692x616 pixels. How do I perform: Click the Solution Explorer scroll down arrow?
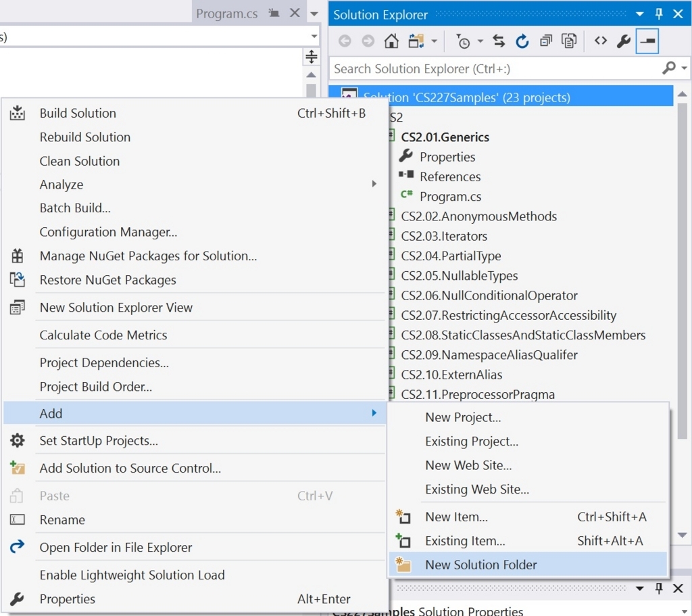point(683,535)
